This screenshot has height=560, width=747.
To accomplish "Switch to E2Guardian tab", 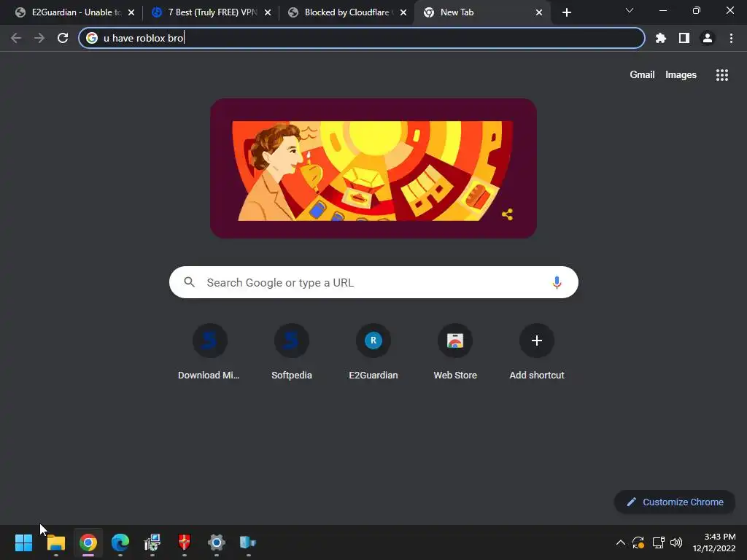I will (x=75, y=12).
